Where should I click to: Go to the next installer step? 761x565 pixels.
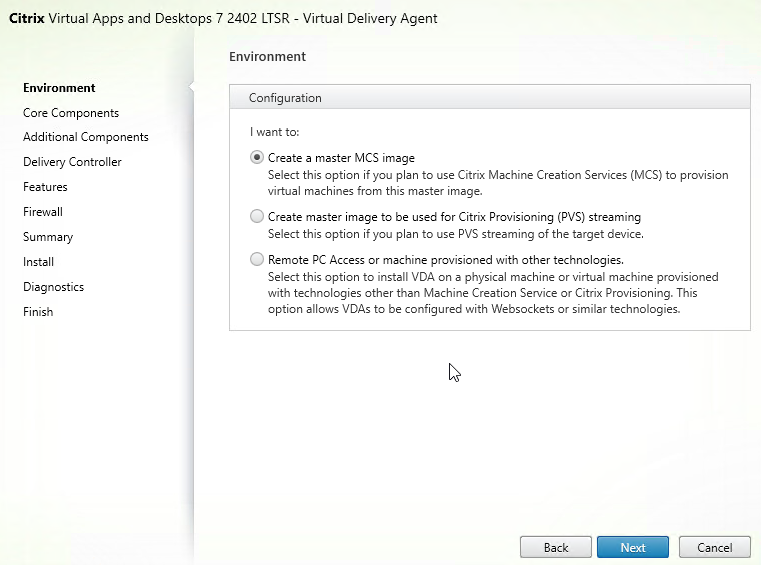pos(633,548)
